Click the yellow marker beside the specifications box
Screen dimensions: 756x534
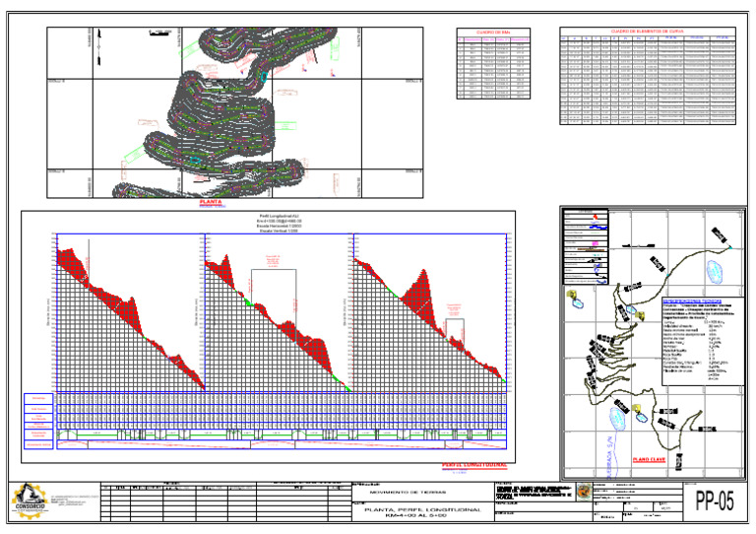640,315
